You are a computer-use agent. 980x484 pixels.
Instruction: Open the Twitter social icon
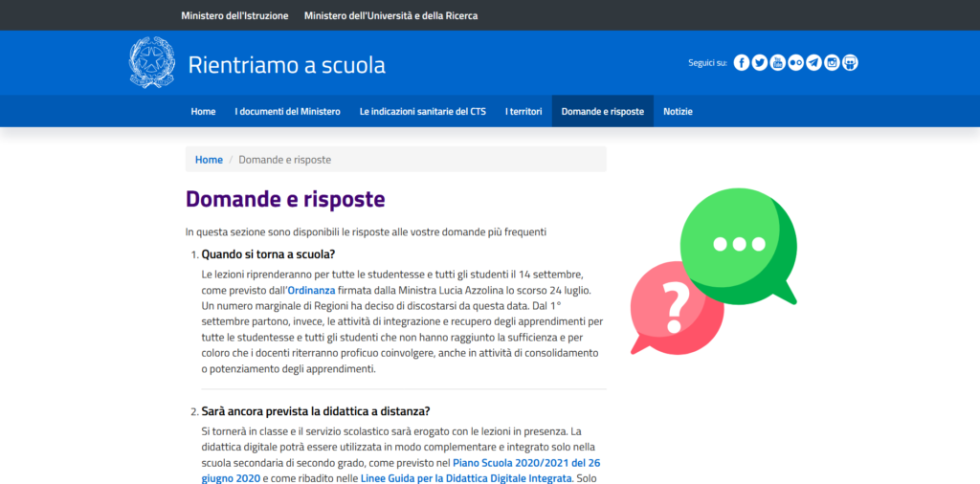click(x=759, y=62)
